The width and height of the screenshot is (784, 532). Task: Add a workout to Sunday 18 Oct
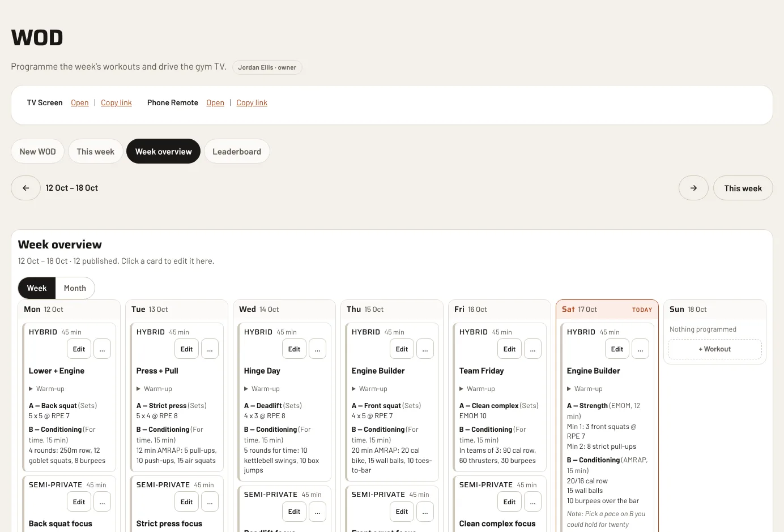tap(715, 349)
